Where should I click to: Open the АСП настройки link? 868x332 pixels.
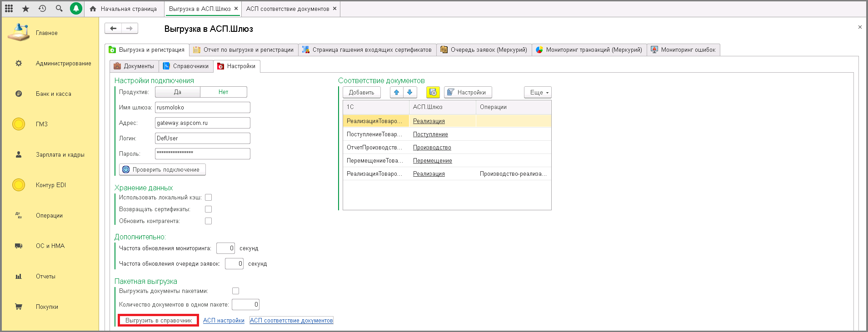(224, 321)
